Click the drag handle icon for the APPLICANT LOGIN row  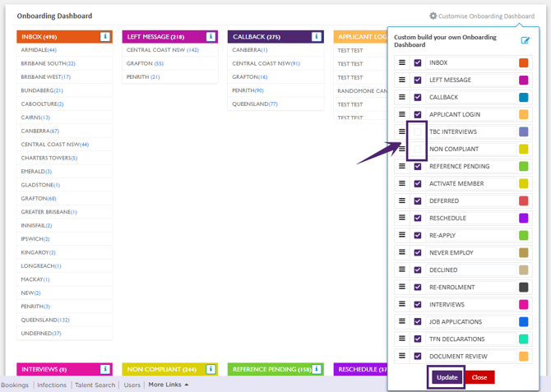click(402, 114)
